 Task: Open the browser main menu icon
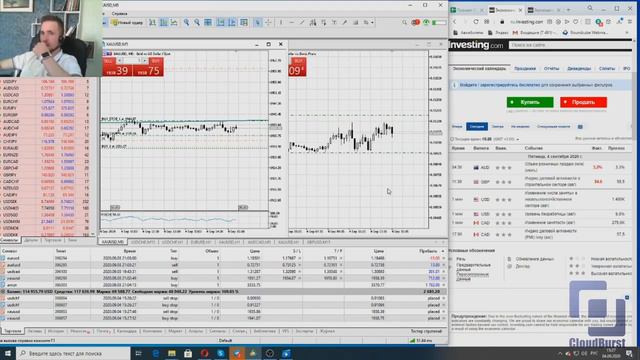click(x=630, y=22)
